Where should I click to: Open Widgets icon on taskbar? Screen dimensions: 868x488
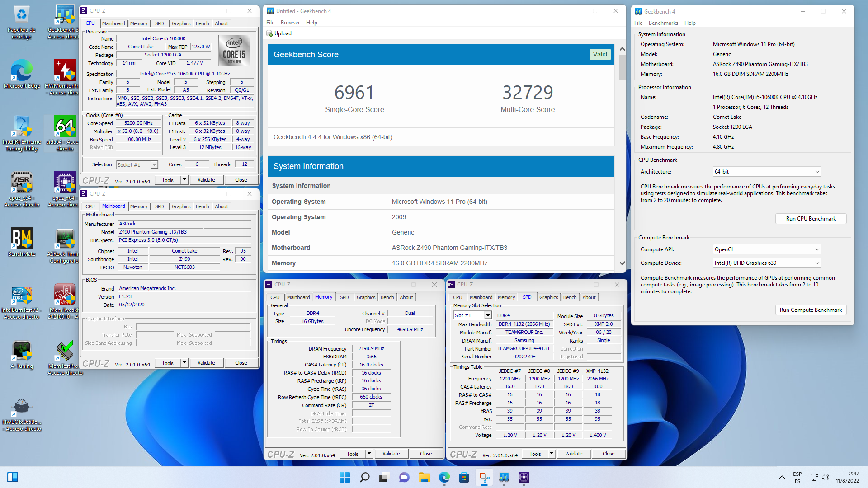pos(13,477)
